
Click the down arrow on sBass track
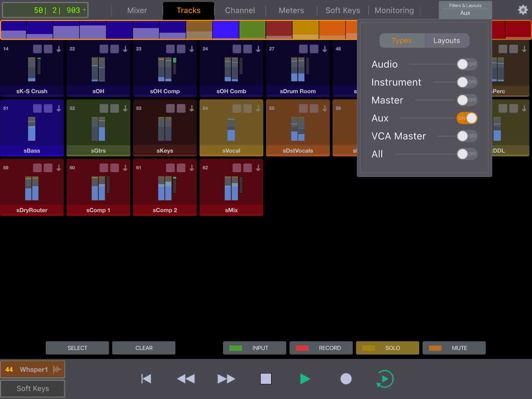(59, 108)
